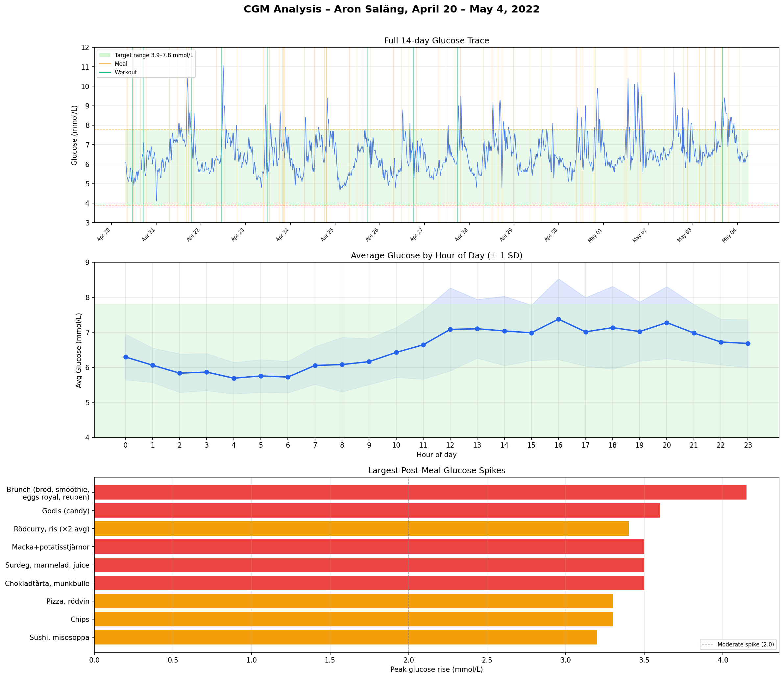784x678 pixels.
Task: Click the Chokladtårta, munkbulle label
Action: (x=47, y=583)
